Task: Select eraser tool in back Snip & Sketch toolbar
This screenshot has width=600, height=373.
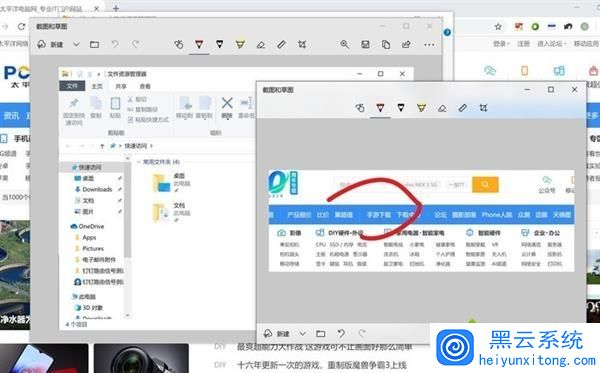Action: (261, 44)
